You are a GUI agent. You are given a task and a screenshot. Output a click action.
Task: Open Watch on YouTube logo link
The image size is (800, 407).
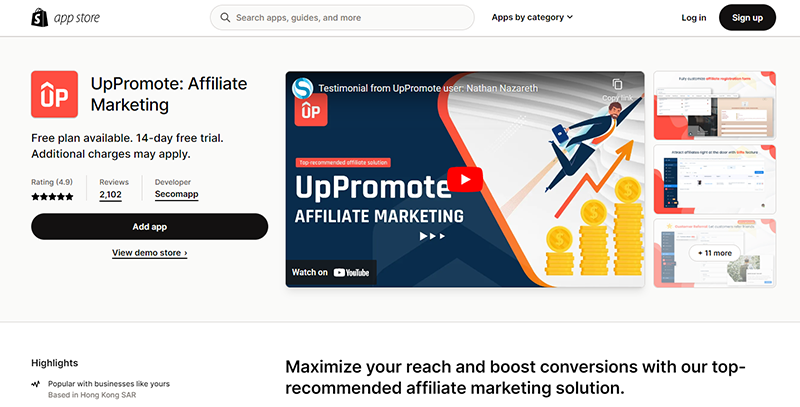coord(331,272)
